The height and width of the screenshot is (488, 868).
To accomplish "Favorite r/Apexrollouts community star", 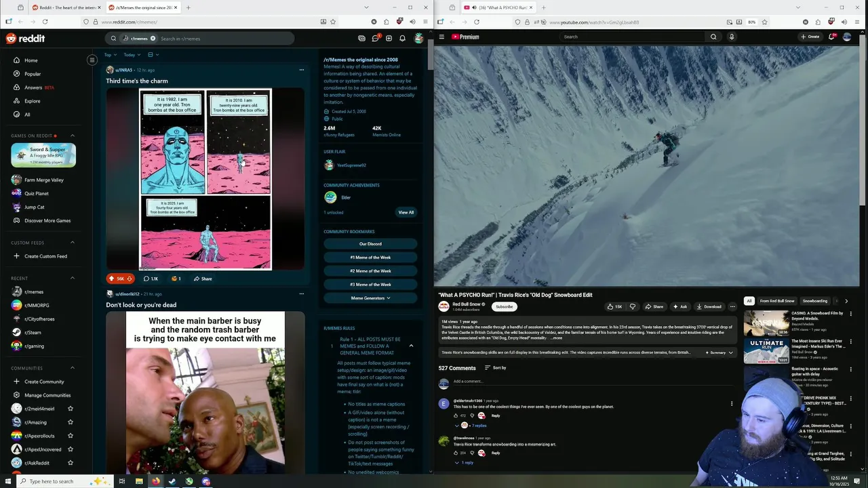I will tap(71, 436).
